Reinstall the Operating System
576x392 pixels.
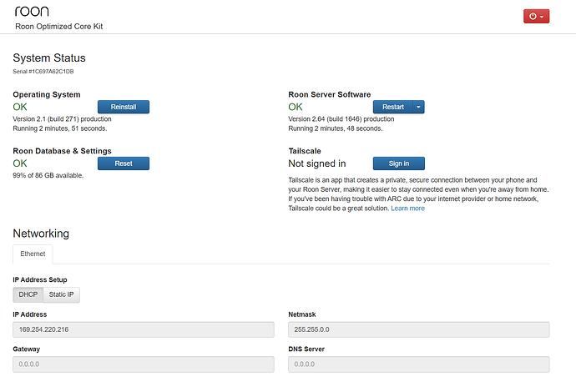click(124, 107)
